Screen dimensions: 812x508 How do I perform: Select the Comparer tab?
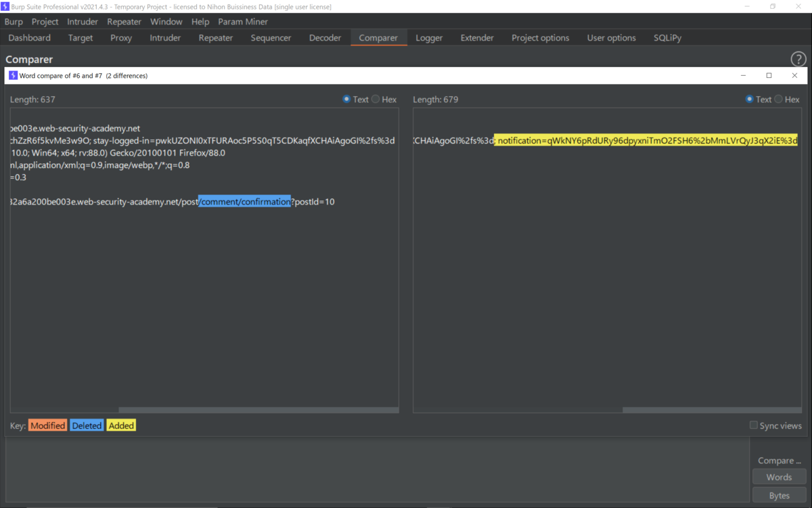(x=378, y=38)
